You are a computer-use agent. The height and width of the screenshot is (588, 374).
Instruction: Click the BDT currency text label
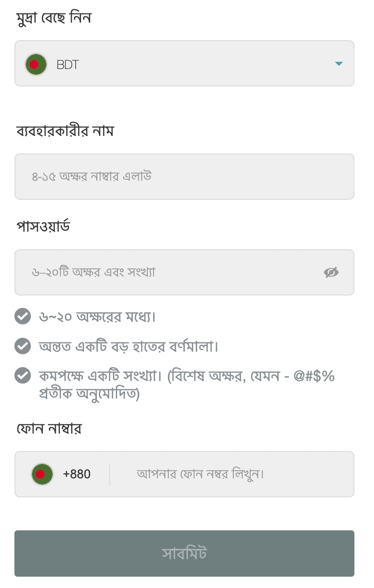[67, 64]
